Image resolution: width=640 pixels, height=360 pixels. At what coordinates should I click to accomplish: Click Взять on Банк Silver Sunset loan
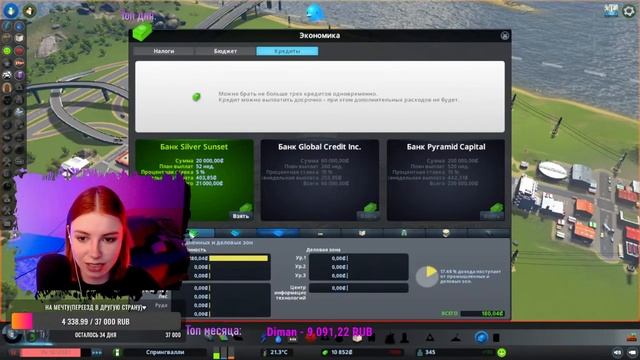(x=241, y=216)
